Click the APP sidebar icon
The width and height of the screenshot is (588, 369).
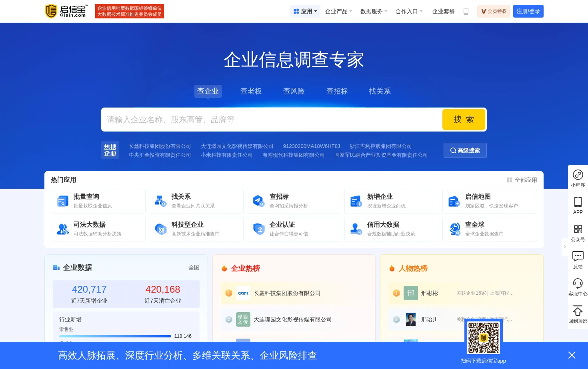pyautogui.click(x=578, y=202)
